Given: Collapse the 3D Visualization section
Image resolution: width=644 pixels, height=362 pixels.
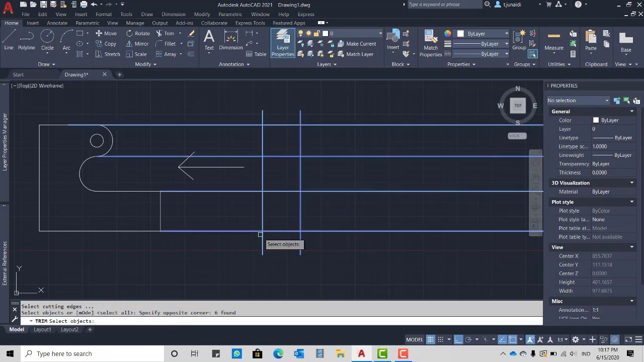Looking at the screenshot, I should [x=632, y=183].
